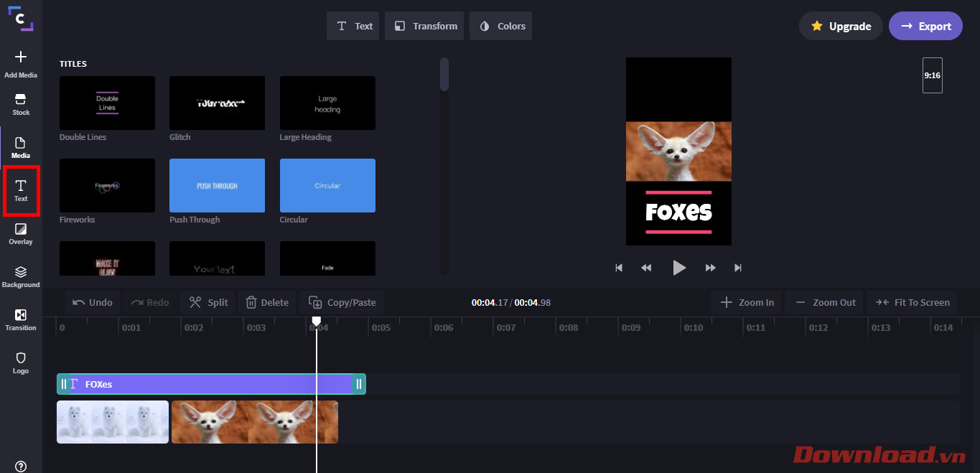
Task: Play the video preview
Action: (x=678, y=268)
